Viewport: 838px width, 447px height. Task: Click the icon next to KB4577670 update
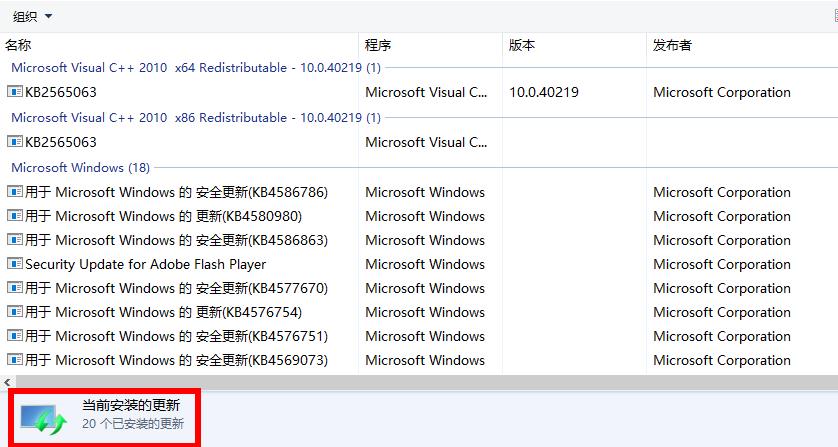point(14,288)
